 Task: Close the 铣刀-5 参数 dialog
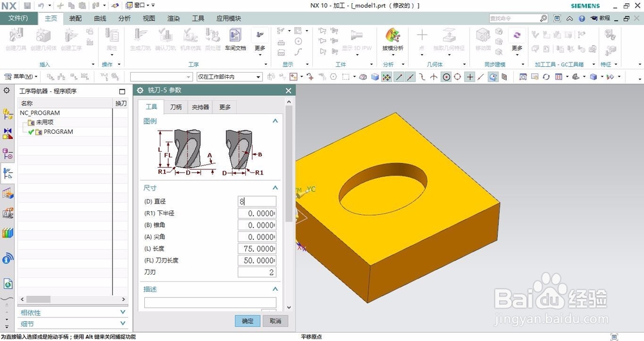pos(289,90)
